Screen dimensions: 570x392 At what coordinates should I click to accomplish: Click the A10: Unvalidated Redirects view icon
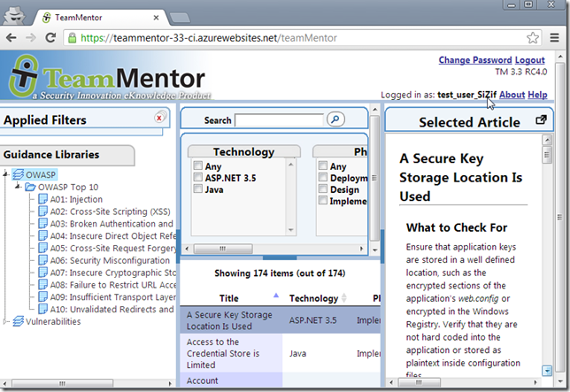42,309
